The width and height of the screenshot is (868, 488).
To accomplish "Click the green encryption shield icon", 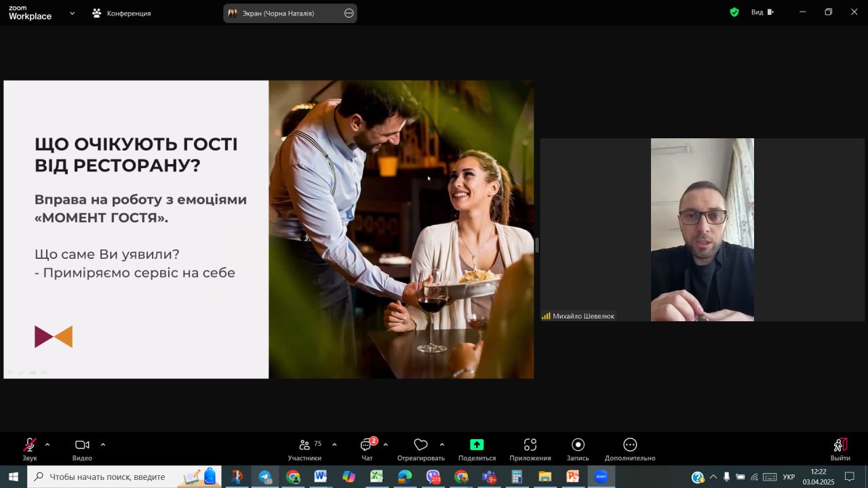I will 734,12.
